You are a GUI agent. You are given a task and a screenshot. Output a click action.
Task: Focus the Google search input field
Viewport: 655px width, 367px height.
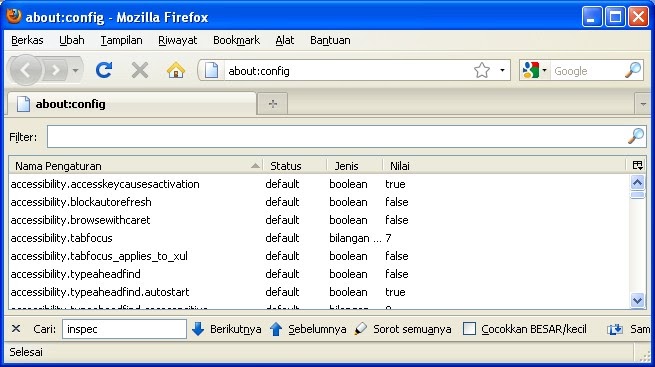click(x=588, y=71)
